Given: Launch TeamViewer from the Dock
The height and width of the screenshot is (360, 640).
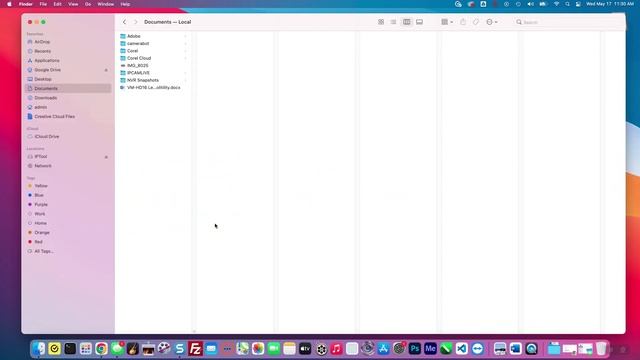Looking at the screenshot, I should (x=478, y=349).
